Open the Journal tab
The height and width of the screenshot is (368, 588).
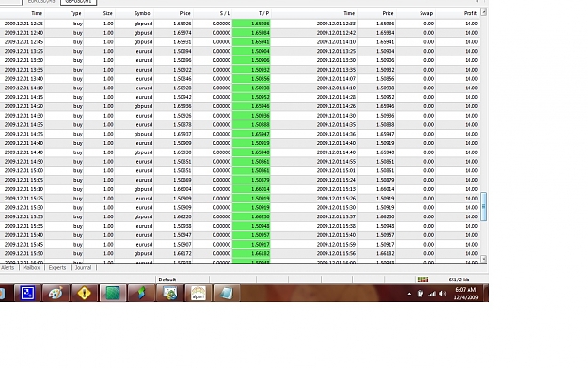coord(83,268)
